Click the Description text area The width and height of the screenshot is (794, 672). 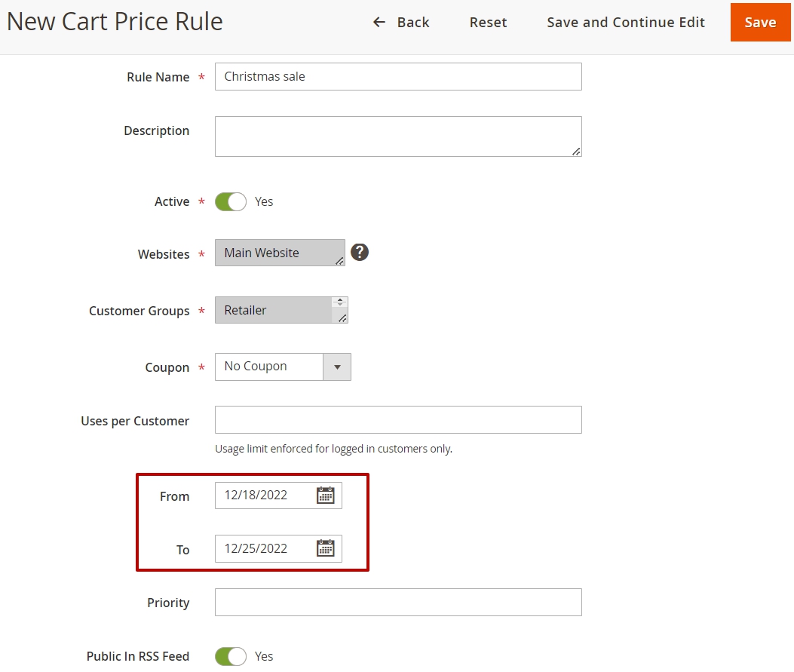pos(398,137)
